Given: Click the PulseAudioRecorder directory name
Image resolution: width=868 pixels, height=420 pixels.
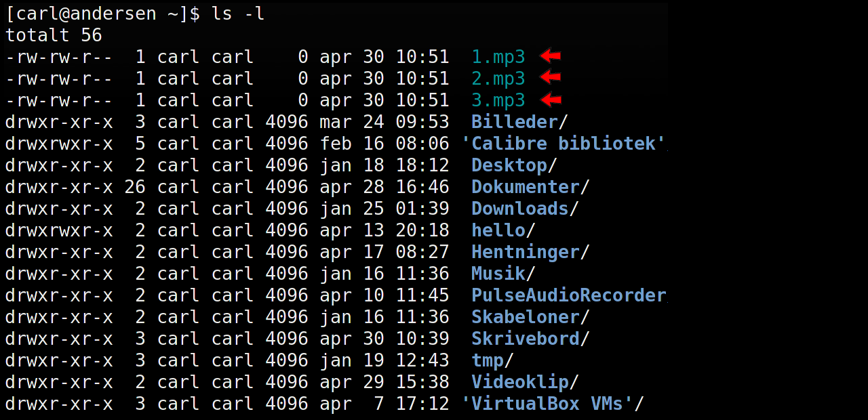Looking at the screenshot, I should coord(569,295).
